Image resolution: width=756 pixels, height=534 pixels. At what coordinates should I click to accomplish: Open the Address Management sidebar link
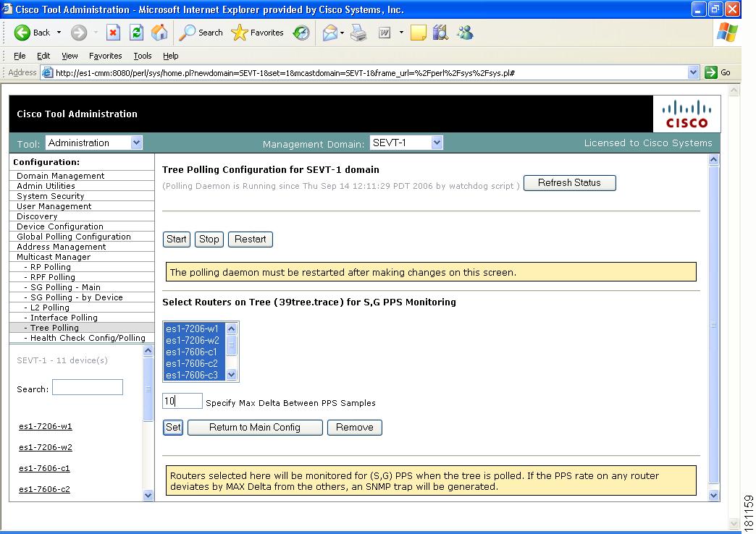click(x=62, y=247)
